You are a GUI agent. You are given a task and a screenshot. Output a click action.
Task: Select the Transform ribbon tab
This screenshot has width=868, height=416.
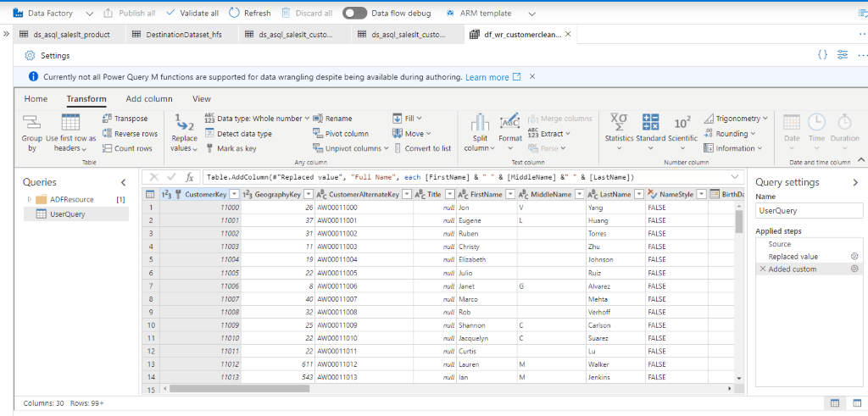(86, 99)
